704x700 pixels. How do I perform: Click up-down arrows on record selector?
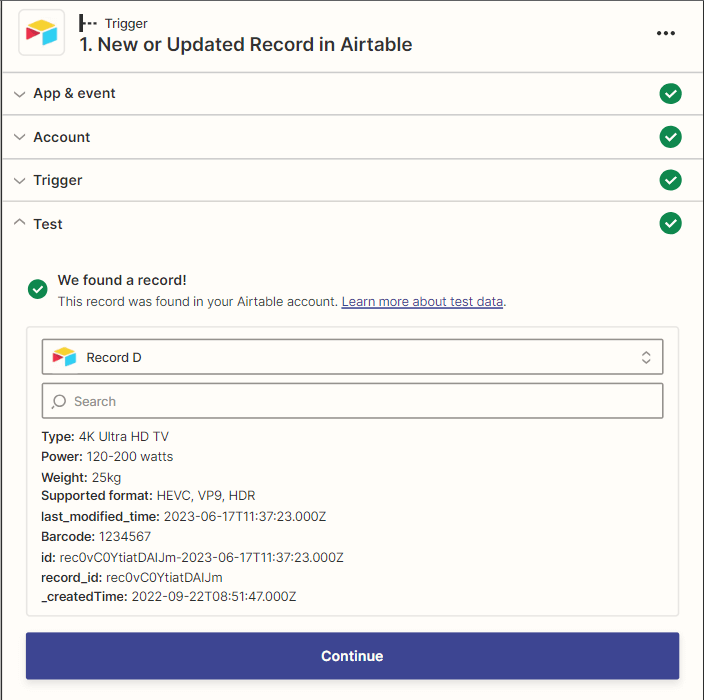646,357
